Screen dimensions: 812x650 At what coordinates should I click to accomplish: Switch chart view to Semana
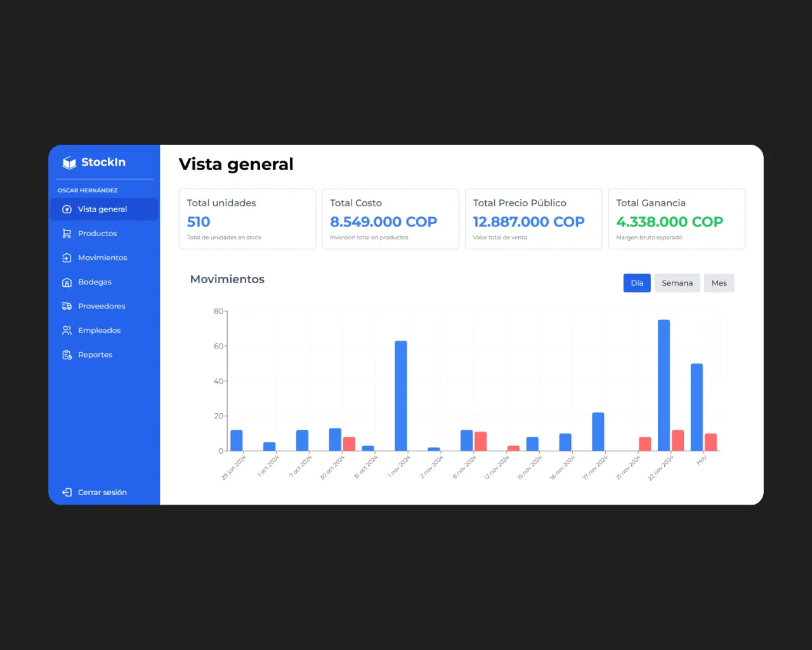(677, 283)
